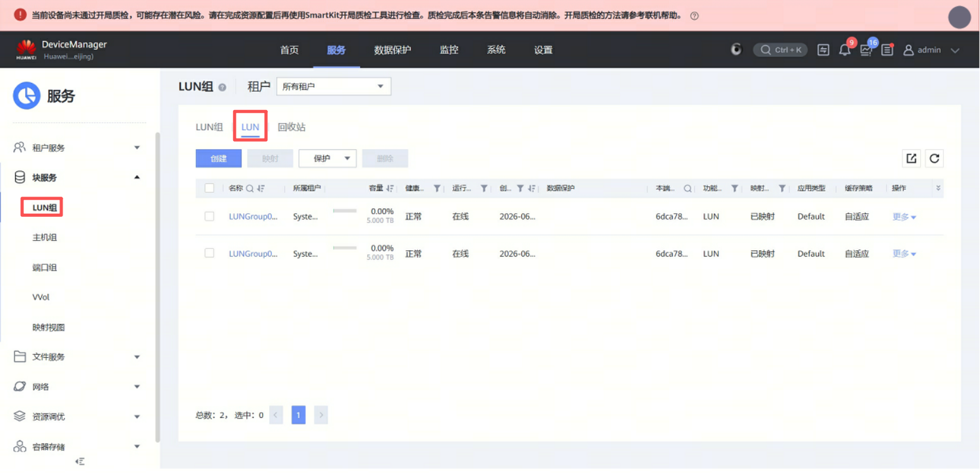Screen dimensions: 980x473
Task: Select 主机组 in the sidebar
Action: point(45,238)
